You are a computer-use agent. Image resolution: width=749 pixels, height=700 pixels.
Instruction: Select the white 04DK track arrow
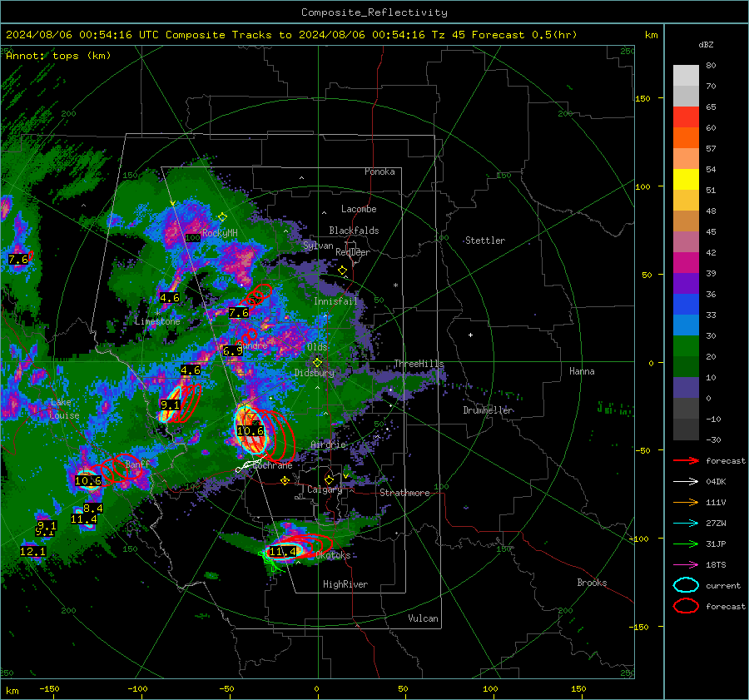pos(686,481)
